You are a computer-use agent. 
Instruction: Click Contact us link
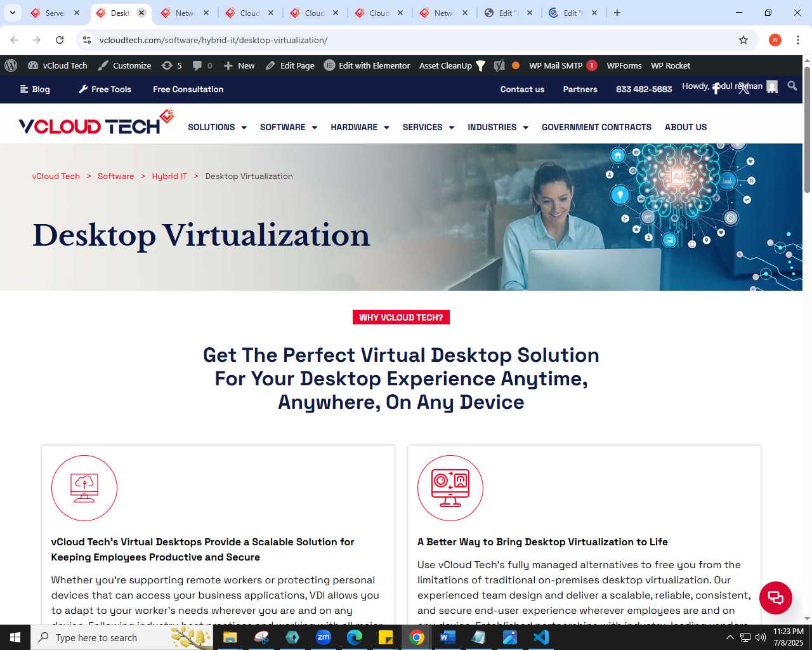(x=522, y=90)
